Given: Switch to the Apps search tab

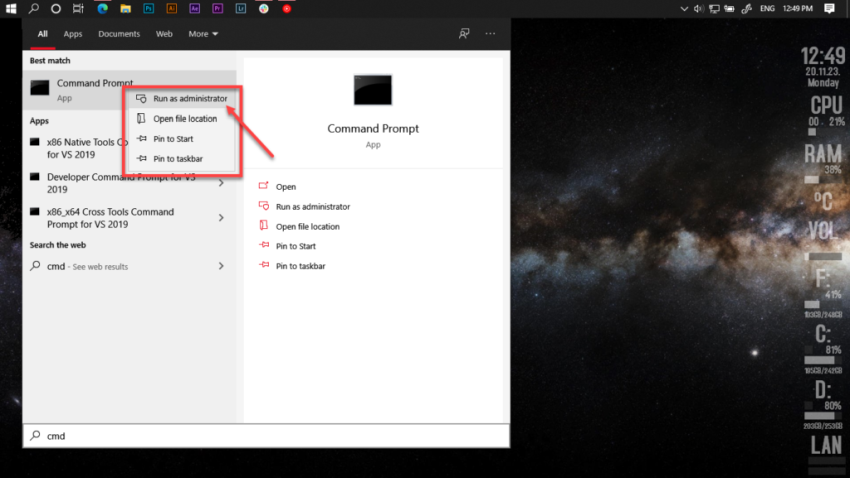Looking at the screenshot, I should click(73, 34).
